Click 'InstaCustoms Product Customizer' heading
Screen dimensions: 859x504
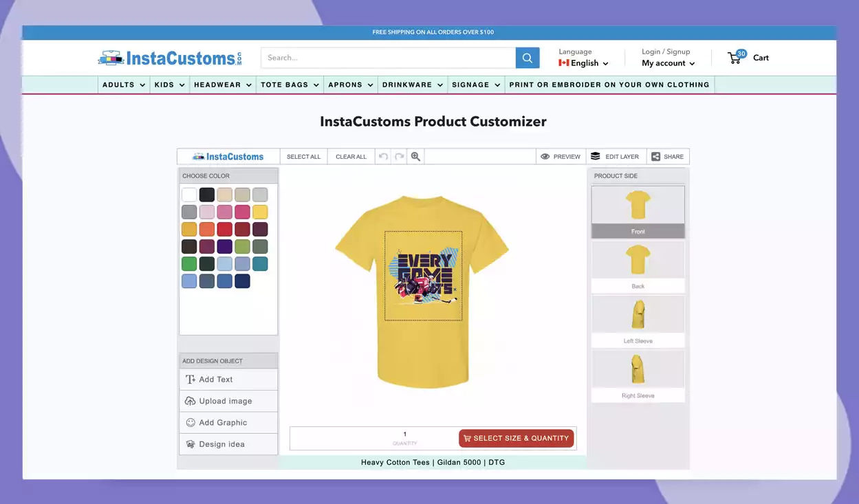click(433, 122)
